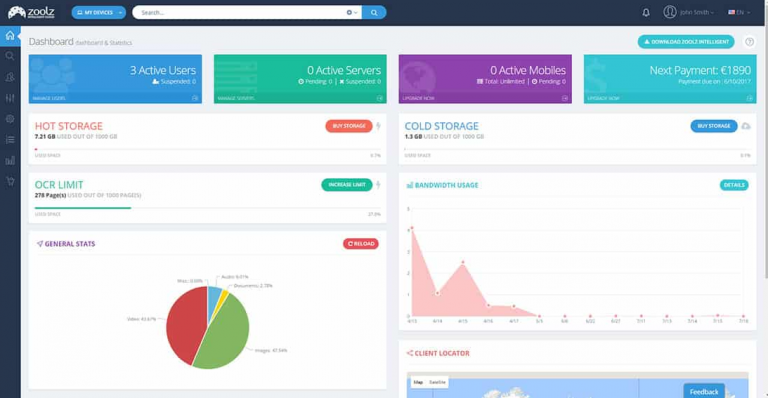Click Upgrade Now on Next Payment card
Screen dimensions: 768x398
(x=603, y=98)
